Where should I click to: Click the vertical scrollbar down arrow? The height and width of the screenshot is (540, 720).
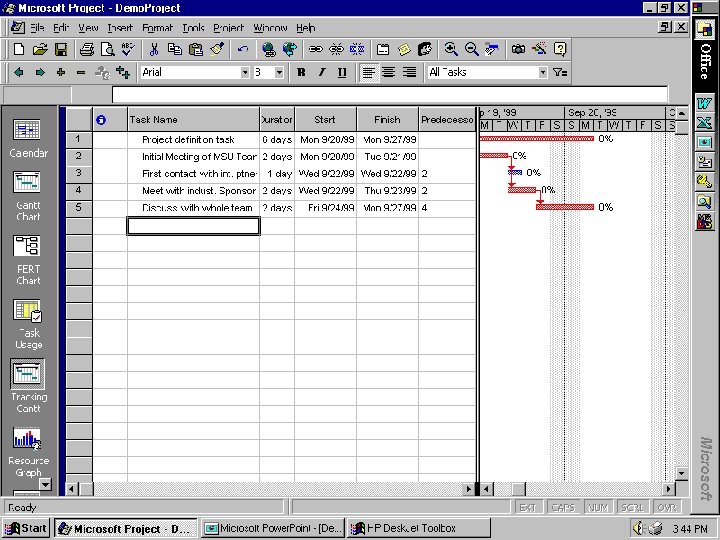[x=681, y=473]
